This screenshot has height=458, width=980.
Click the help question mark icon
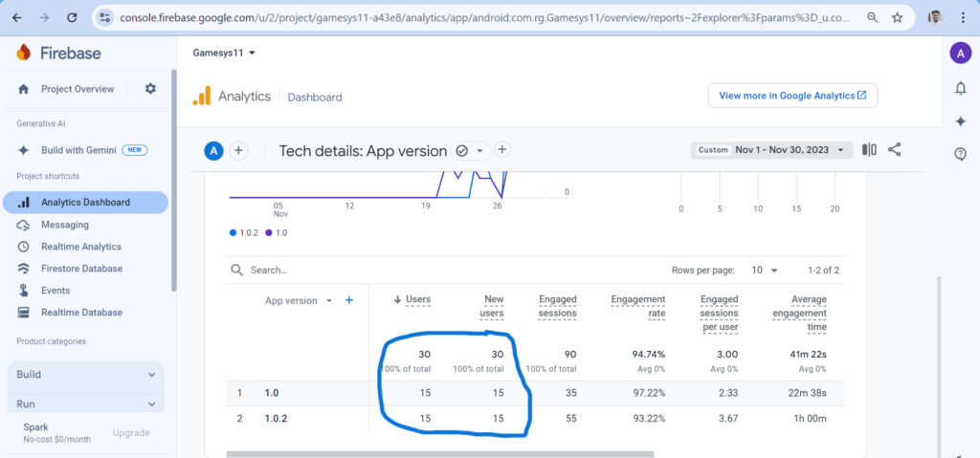coord(960,154)
